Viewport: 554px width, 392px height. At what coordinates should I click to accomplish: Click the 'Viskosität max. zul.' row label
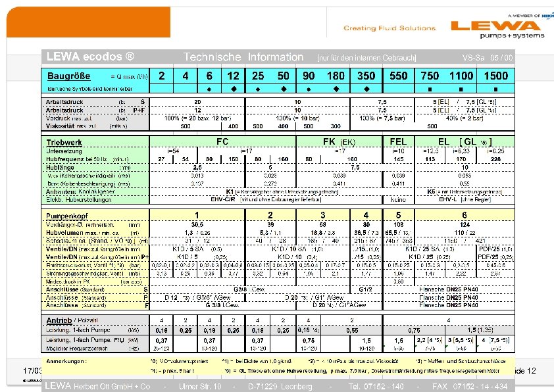70,126
